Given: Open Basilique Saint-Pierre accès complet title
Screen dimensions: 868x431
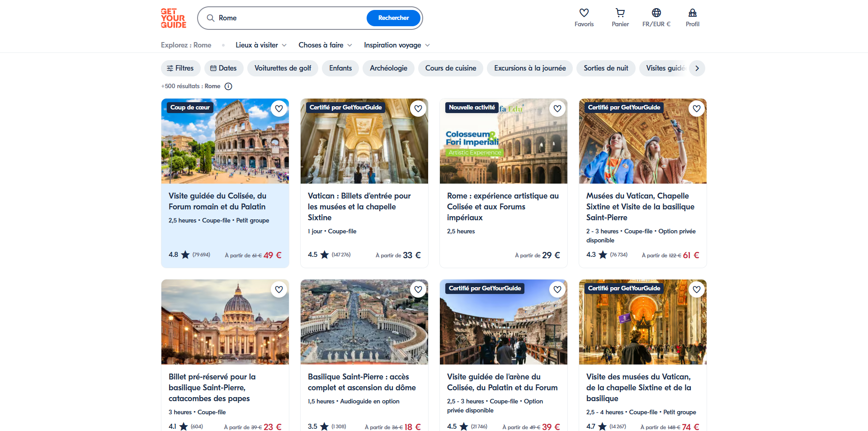Looking at the screenshot, I should click(x=362, y=382).
